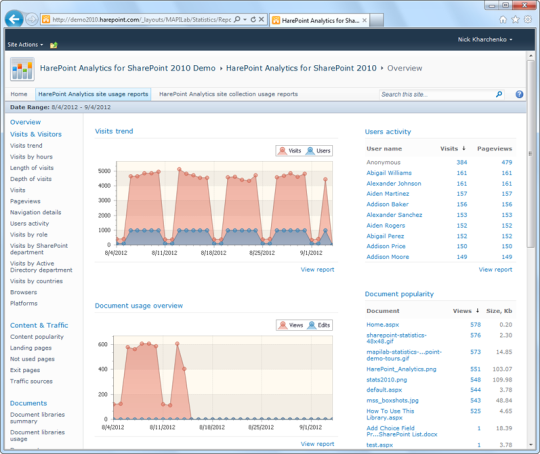Screen dimensions: 540x454
Task: Open Platforms report in sidebar
Action: [x=24, y=303]
